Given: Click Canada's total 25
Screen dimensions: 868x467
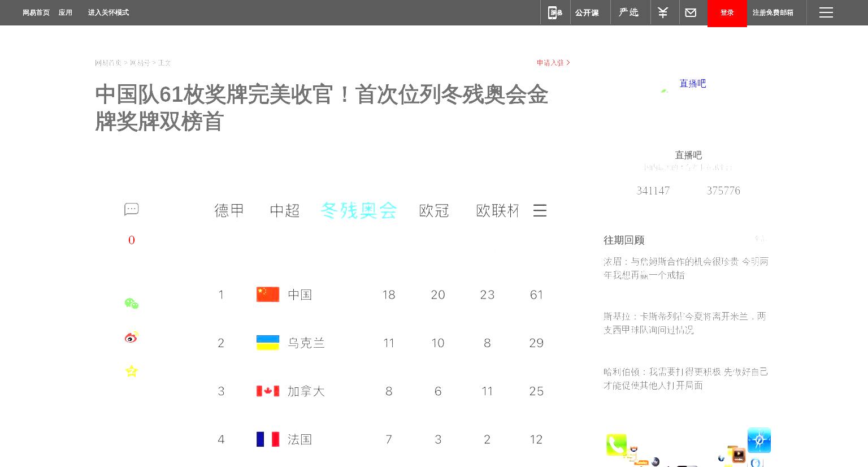Looking at the screenshot, I should [x=536, y=391].
